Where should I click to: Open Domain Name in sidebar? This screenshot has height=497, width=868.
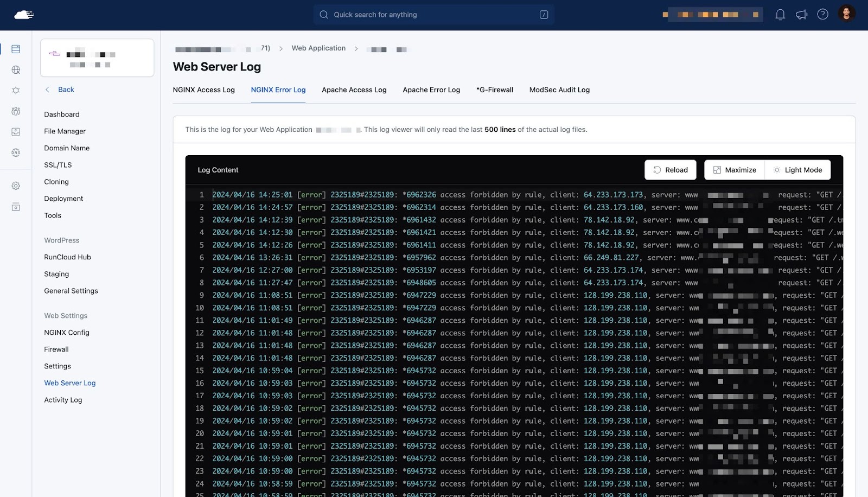[67, 148]
